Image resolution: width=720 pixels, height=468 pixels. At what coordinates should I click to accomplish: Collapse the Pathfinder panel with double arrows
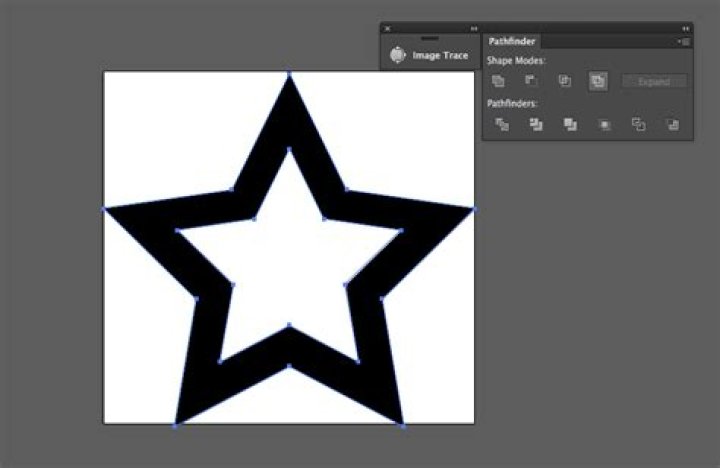tap(685, 28)
